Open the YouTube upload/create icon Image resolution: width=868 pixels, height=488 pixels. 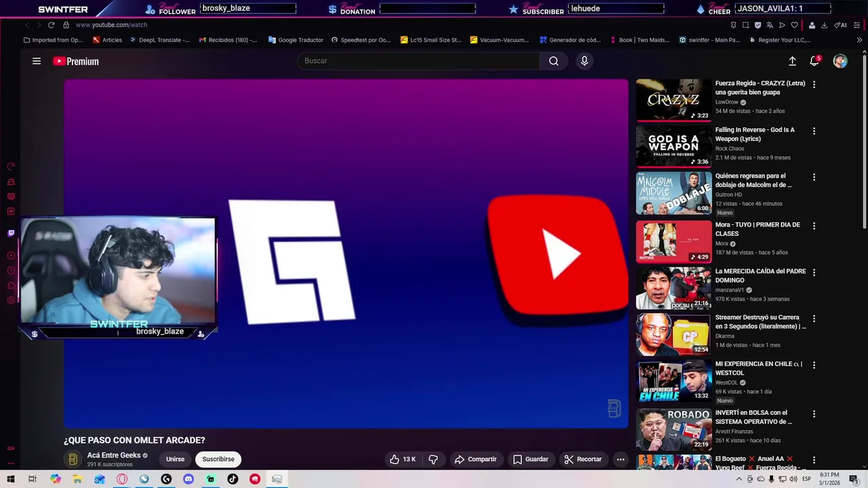[792, 61]
